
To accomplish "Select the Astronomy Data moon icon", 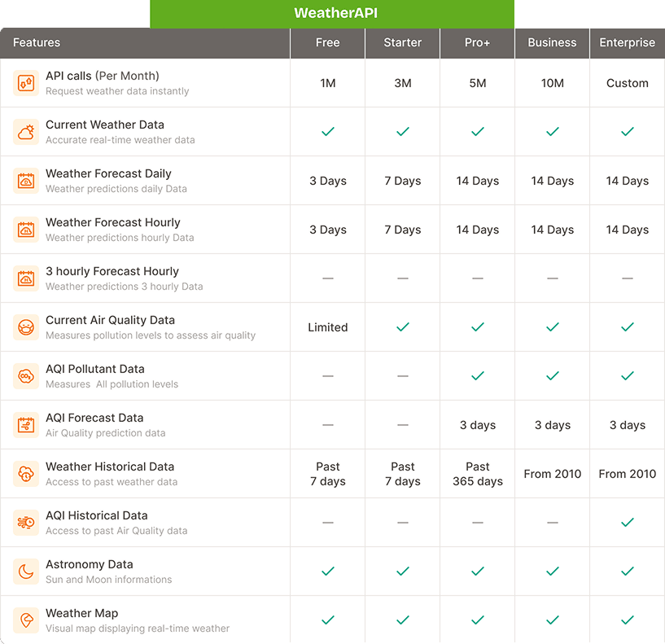I will pyautogui.click(x=26, y=572).
